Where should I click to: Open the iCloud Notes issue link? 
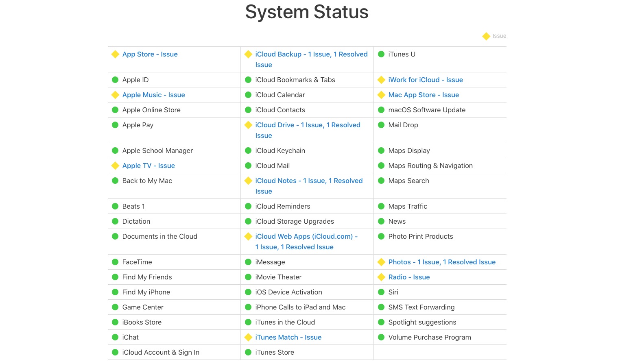point(309,181)
